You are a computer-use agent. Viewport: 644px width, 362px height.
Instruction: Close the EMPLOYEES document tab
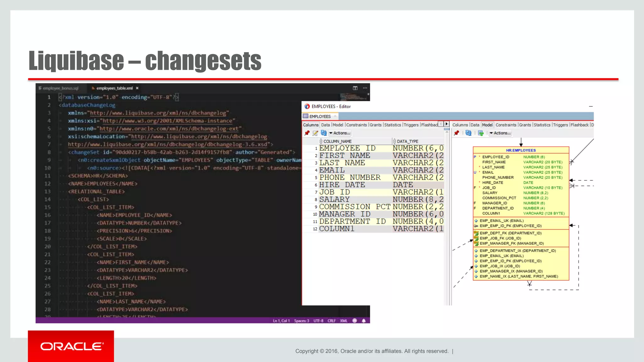pyautogui.click(x=335, y=116)
